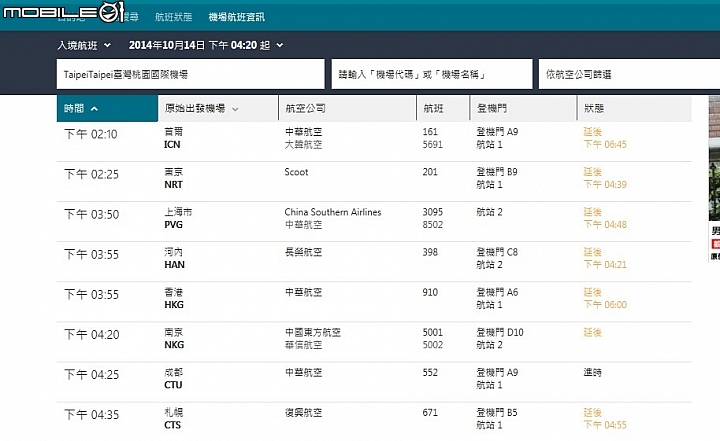Click the NKG origin cell
Image resolution: width=720 pixels, height=441 pixels.
(x=174, y=339)
